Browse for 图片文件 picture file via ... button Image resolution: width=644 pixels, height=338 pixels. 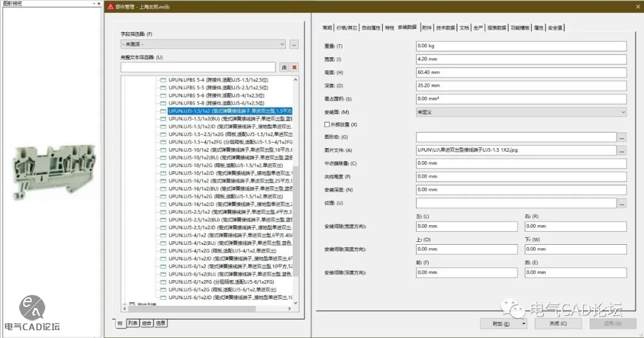click(x=622, y=150)
